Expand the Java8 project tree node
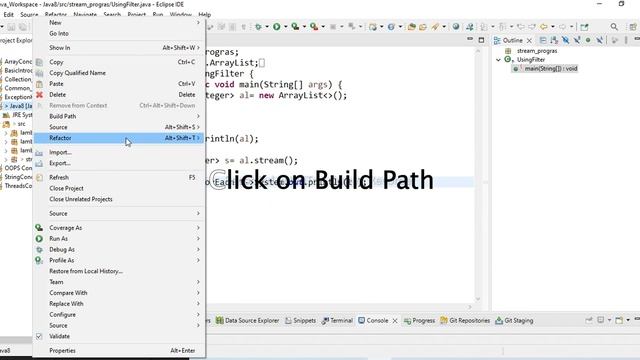 pos(6,106)
